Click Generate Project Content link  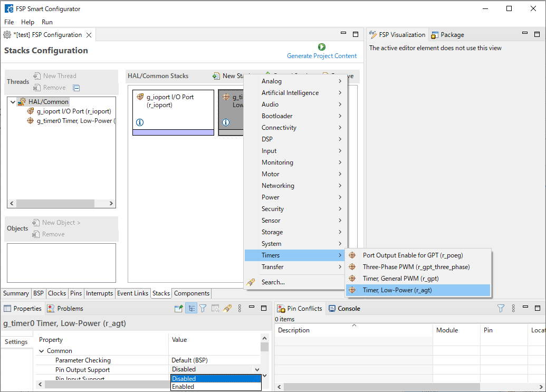click(x=322, y=56)
